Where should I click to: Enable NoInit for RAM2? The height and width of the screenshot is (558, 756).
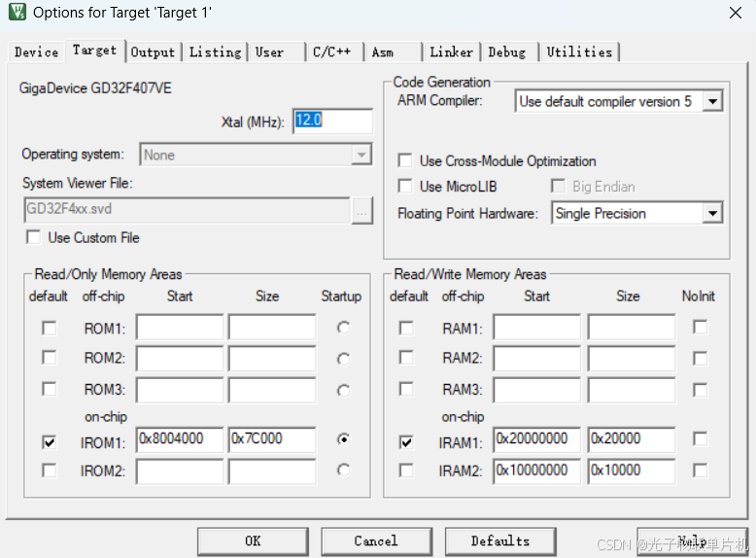click(x=700, y=359)
